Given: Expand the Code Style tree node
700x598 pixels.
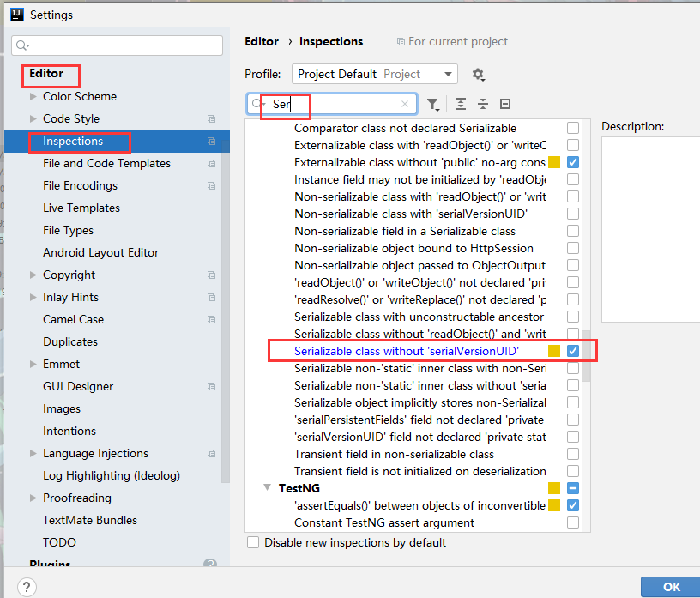Looking at the screenshot, I should (33, 118).
